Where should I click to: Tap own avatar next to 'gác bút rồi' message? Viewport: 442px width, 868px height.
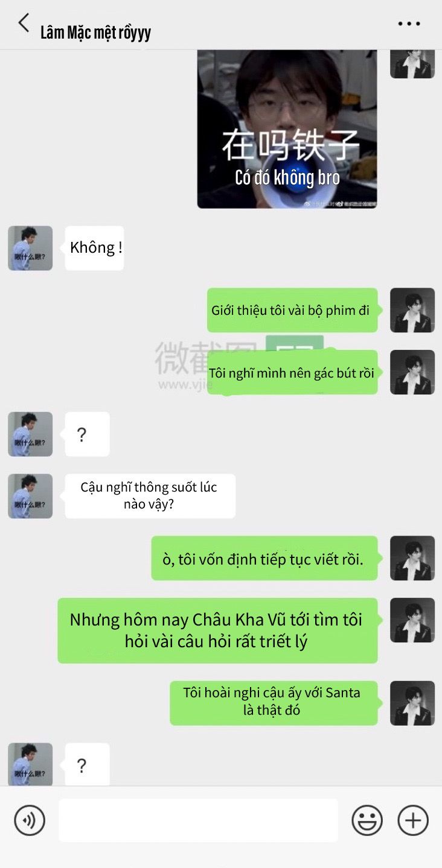tap(412, 372)
